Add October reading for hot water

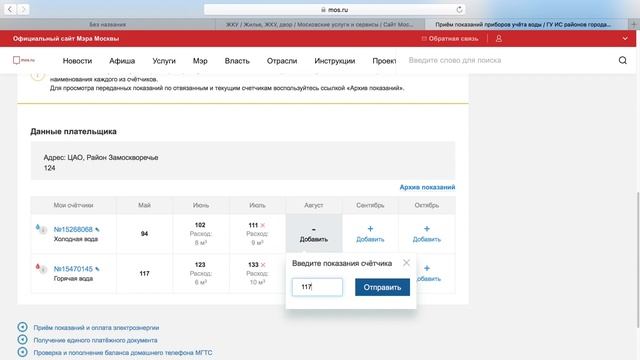[x=427, y=273]
